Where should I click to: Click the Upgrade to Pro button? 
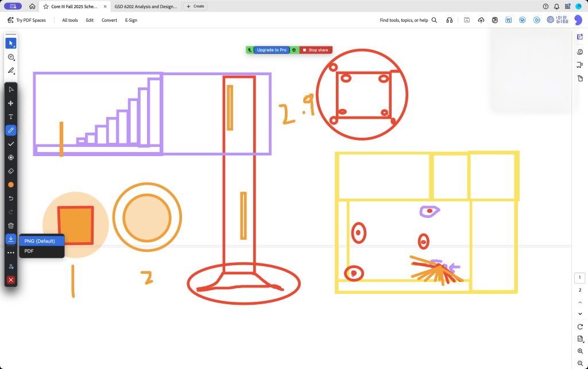[x=272, y=50]
